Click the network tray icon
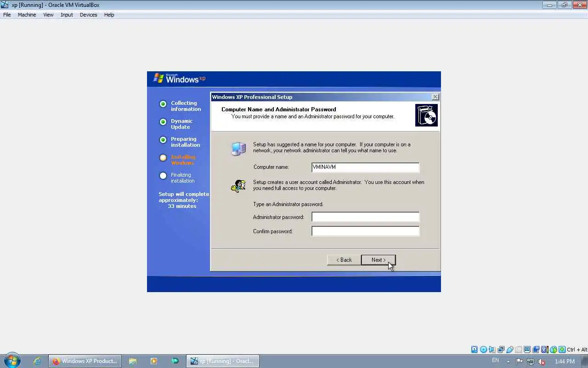The image size is (588, 368). 531,362
